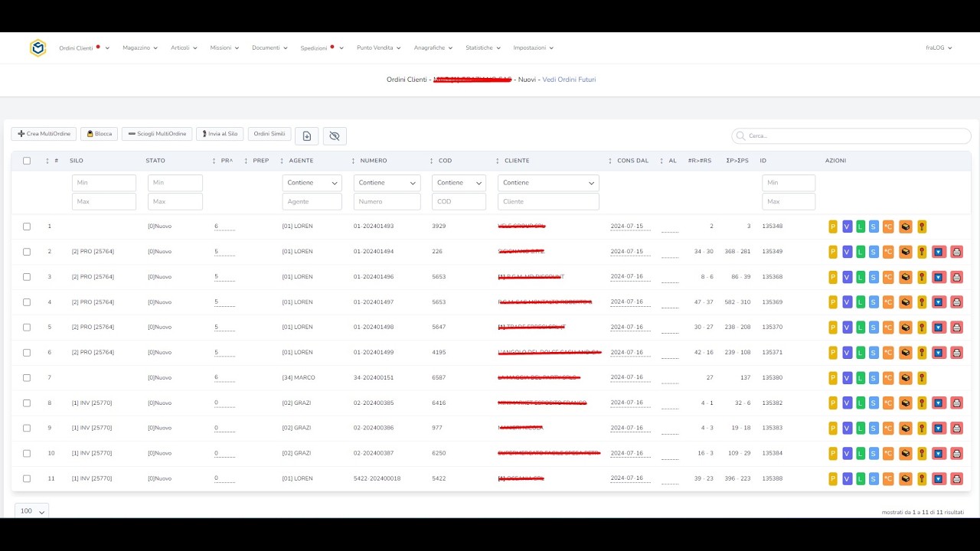
Task: Click the pin icon for order 135380
Action: tap(922, 378)
